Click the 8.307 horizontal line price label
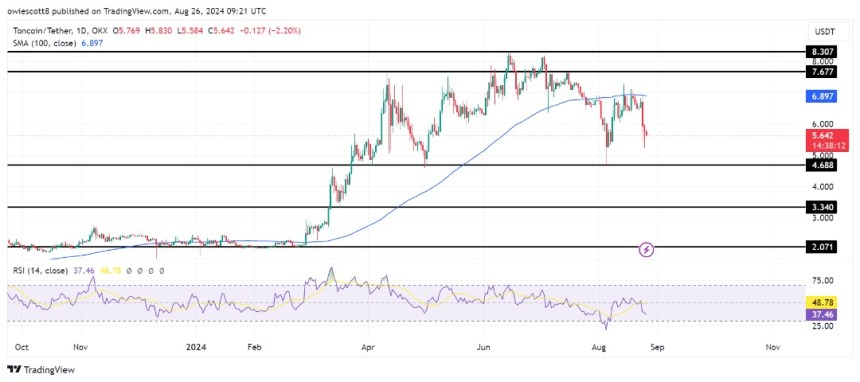The width and height of the screenshot is (860, 382). [821, 52]
